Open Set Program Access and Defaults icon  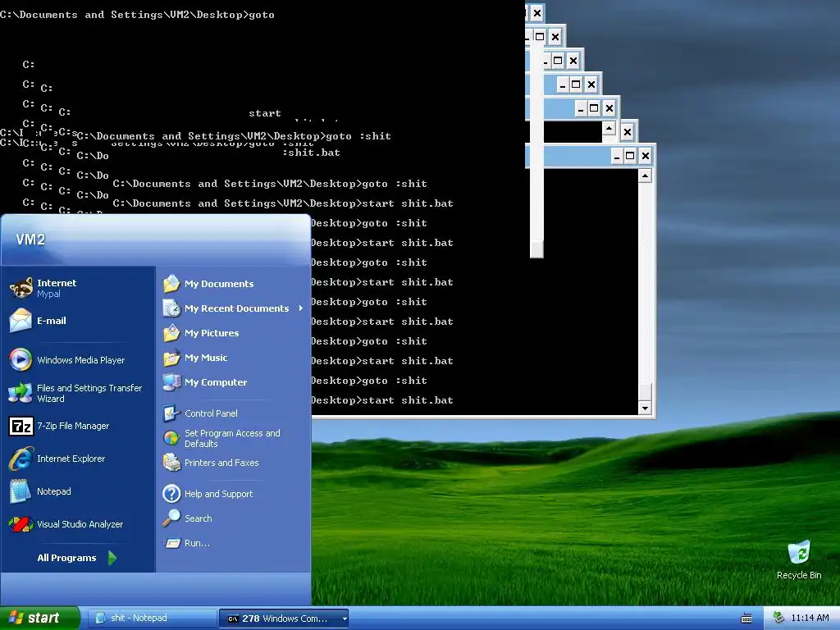172,438
